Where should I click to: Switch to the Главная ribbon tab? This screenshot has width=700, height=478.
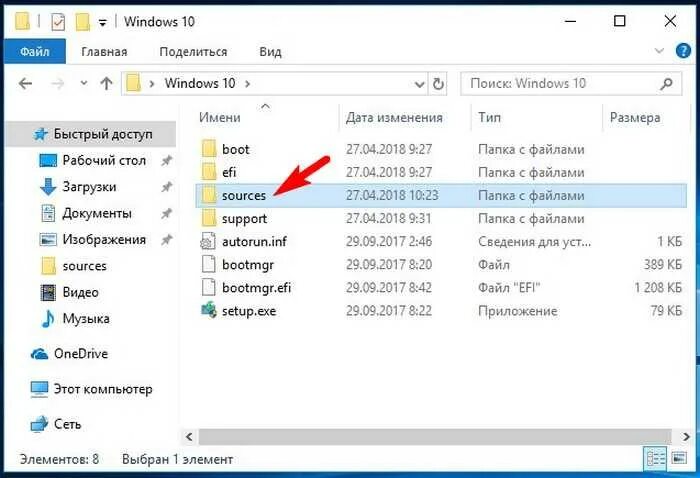tap(104, 52)
